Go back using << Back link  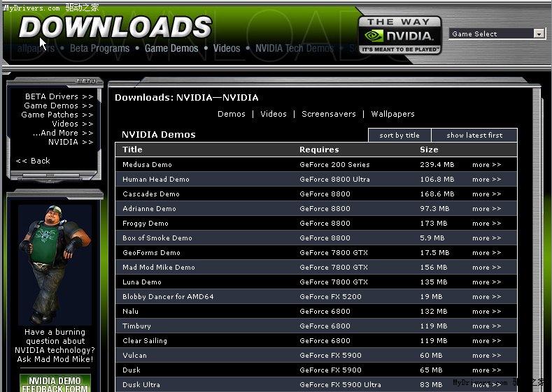click(x=33, y=161)
